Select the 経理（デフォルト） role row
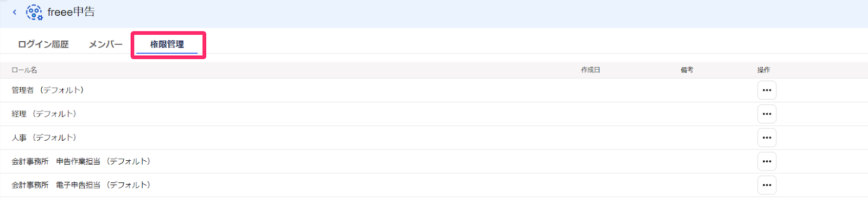 tap(434, 114)
